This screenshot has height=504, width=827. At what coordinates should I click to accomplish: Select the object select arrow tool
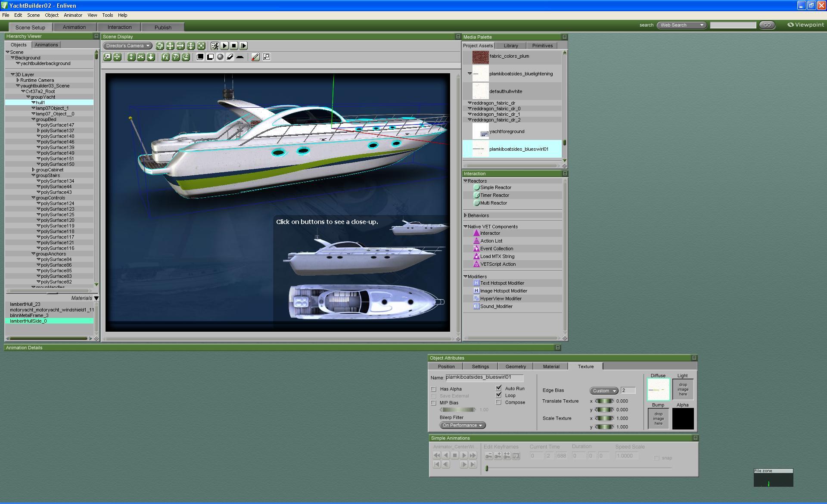point(107,57)
